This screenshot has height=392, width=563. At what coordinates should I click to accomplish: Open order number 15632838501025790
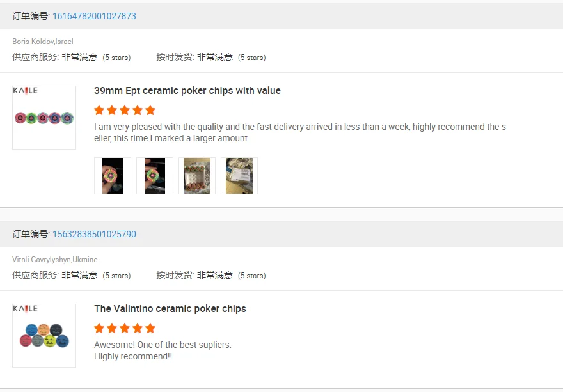[x=94, y=234]
